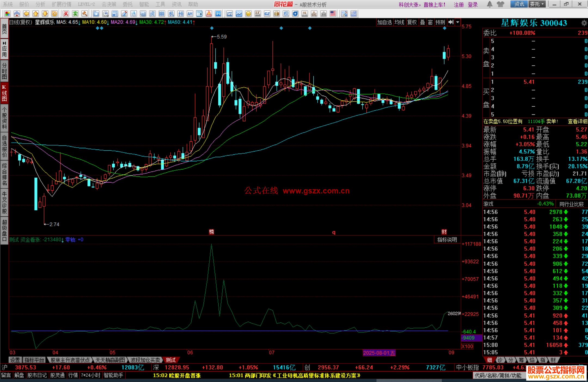Click the notification bell icon in title bar
Image resolution: width=588 pixels, height=382 pixels.
click(489, 4)
